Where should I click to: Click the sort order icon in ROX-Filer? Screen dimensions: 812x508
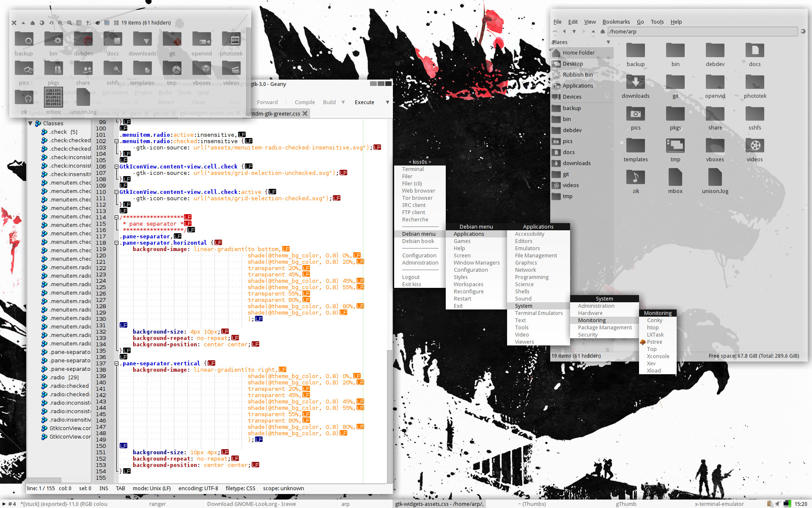[88, 23]
